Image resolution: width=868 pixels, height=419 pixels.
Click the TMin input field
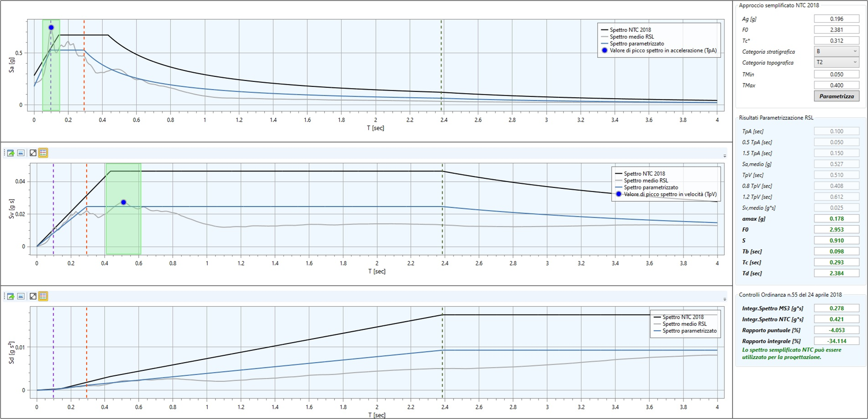pos(837,74)
